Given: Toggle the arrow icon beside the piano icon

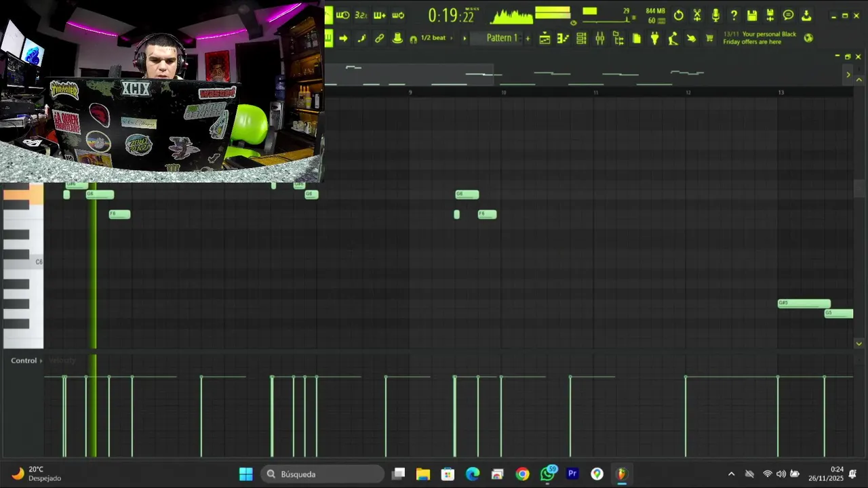Looking at the screenshot, I should click(x=343, y=39).
